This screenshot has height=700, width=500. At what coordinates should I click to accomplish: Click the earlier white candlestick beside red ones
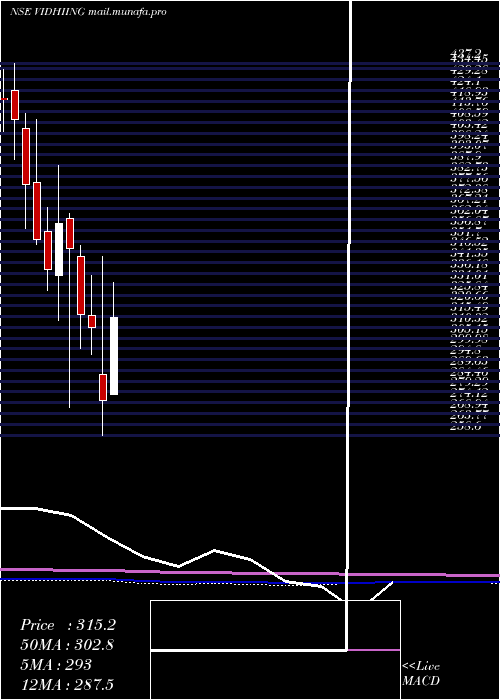[x=59, y=249]
